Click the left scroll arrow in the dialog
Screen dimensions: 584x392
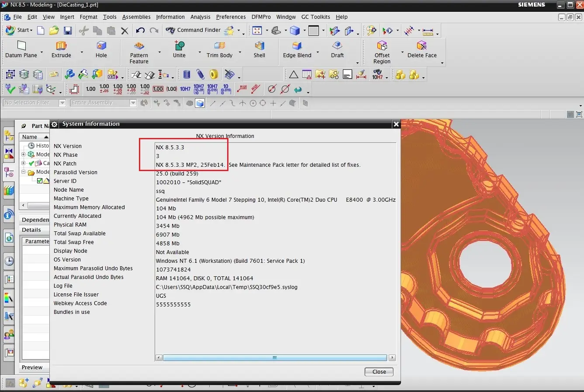click(159, 358)
